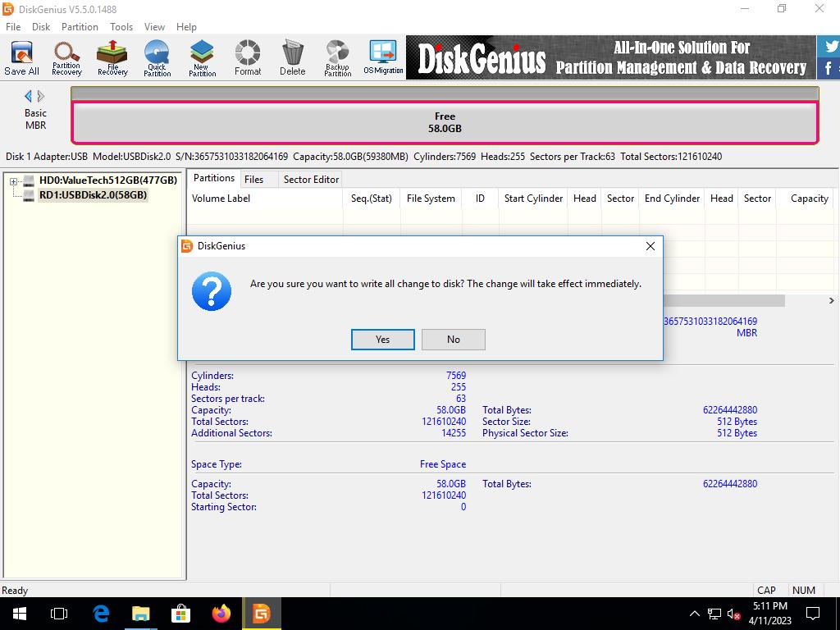Viewport: 840px width, 630px height.
Task: Open Backup Partition tool
Action: pyautogui.click(x=337, y=57)
